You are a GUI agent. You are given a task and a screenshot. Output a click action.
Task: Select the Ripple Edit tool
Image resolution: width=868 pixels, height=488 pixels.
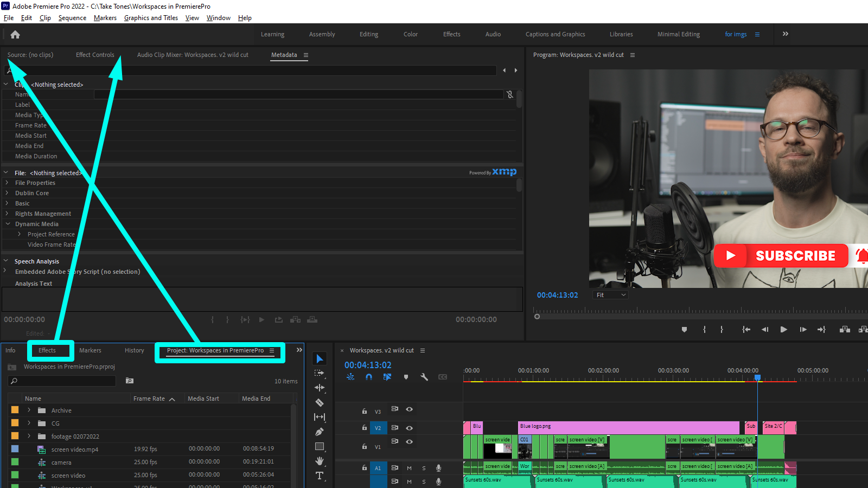(320, 388)
